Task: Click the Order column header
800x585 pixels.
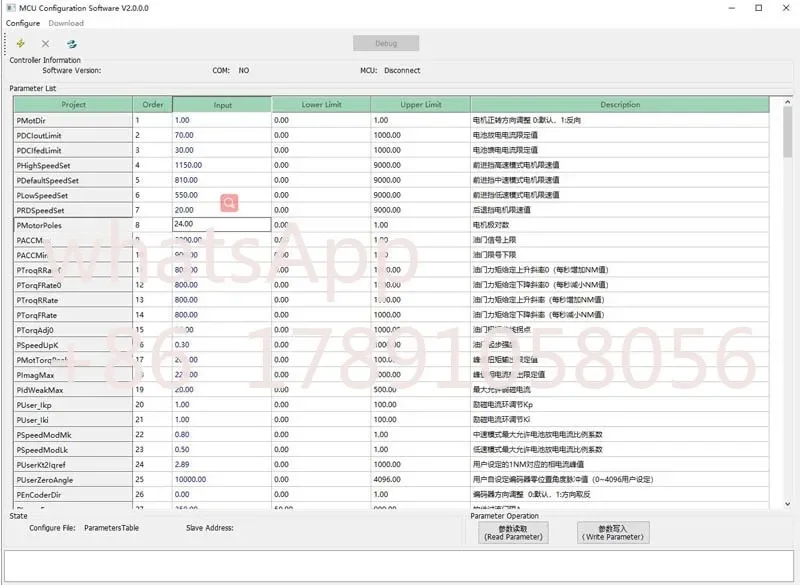Action: (x=153, y=104)
